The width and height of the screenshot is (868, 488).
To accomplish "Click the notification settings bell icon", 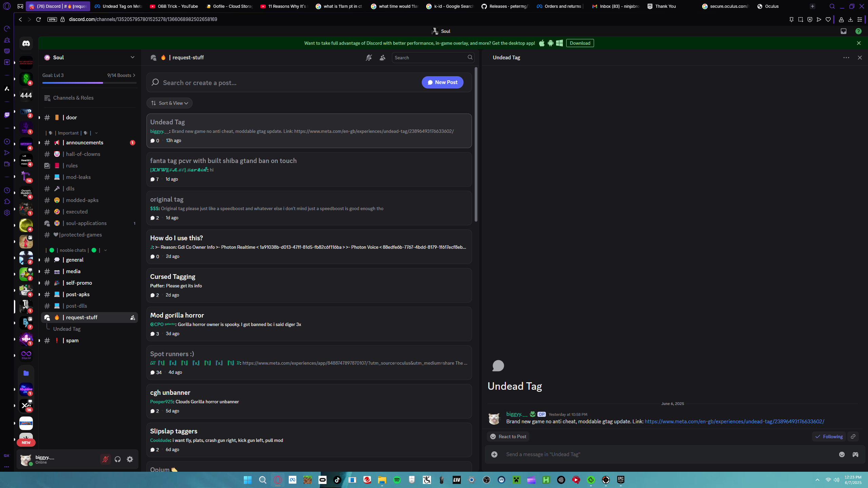I will point(369,58).
